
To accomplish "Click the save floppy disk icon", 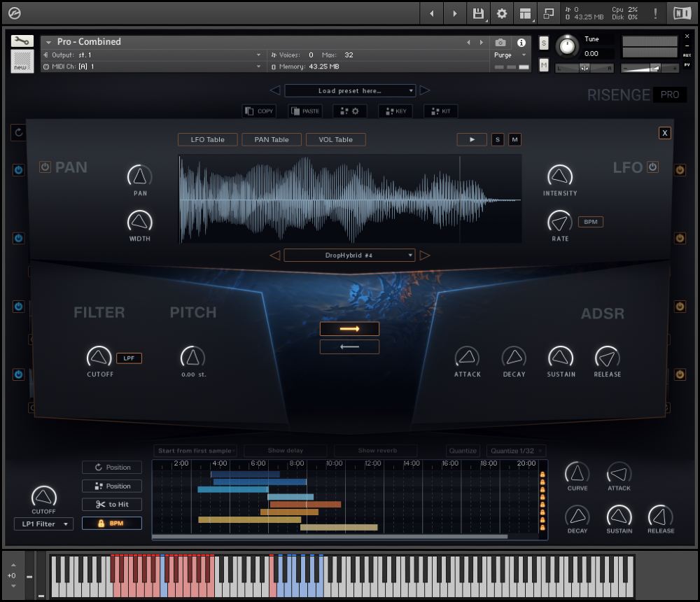I will tap(479, 13).
